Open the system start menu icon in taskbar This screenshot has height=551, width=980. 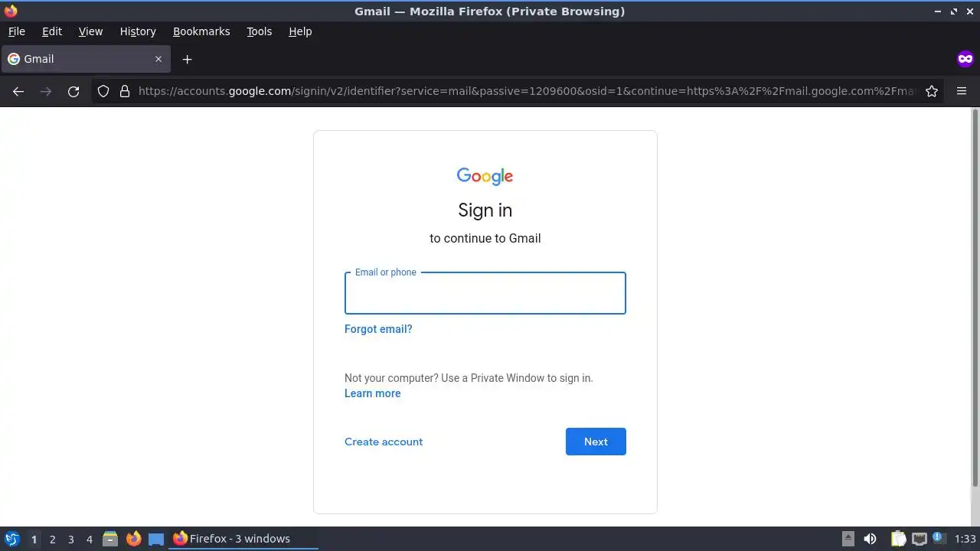click(11, 539)
